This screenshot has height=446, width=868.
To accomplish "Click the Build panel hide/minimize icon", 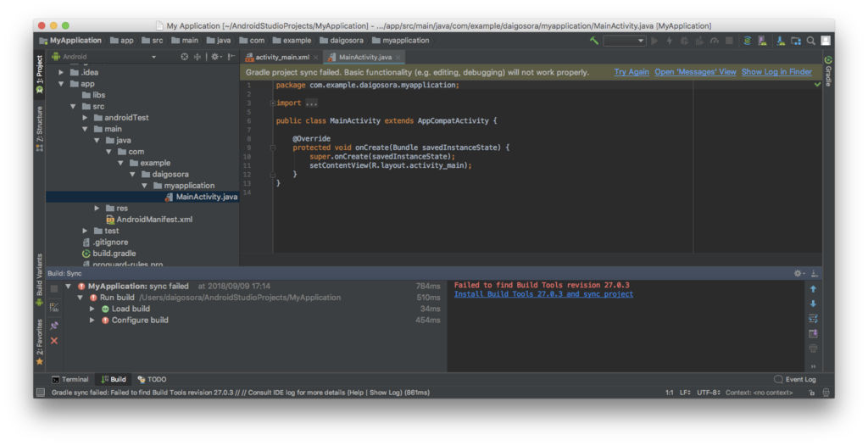I will click(x=815, y=273).
